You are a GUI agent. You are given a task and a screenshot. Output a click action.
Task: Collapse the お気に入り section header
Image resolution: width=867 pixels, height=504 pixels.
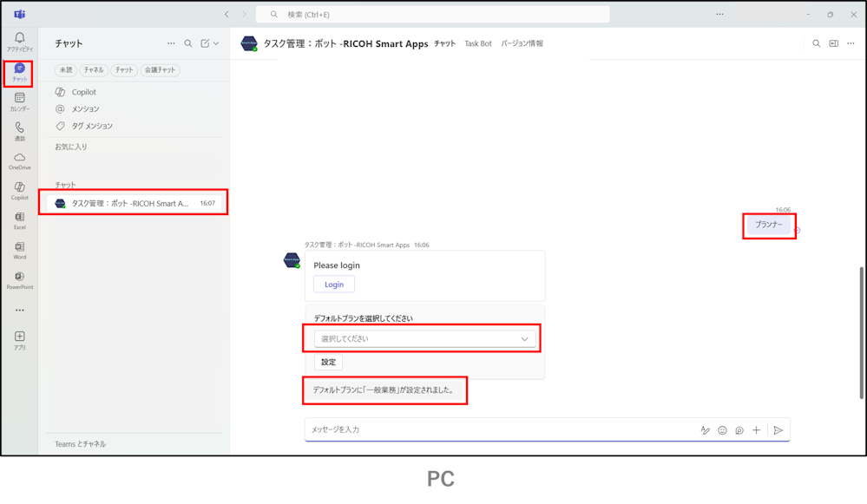pyautogui.click(x=71, y=147)
